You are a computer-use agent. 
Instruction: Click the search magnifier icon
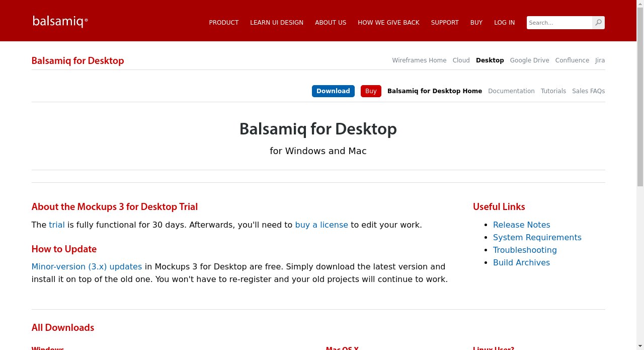[x=598, y=23]
